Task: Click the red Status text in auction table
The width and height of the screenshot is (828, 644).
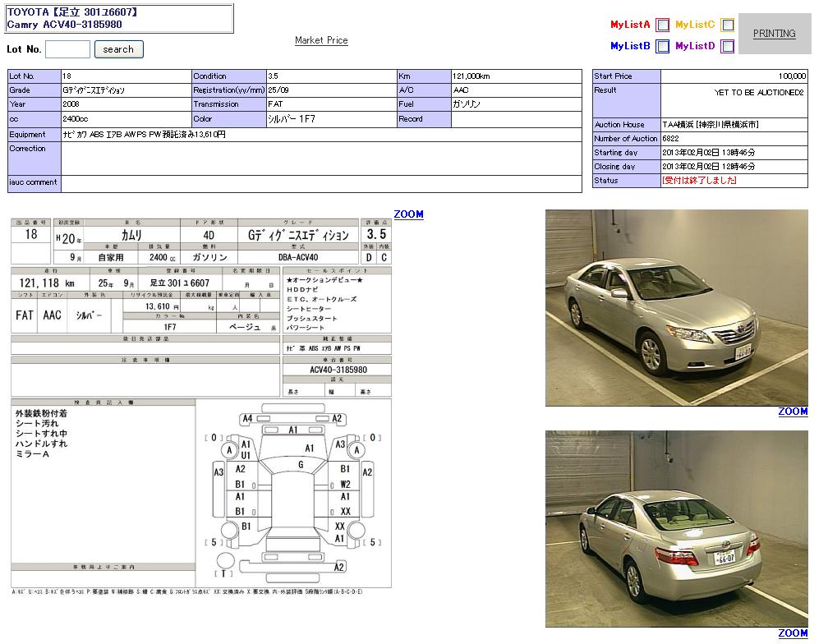Action: pyautogui.click(x=699, y=181)
